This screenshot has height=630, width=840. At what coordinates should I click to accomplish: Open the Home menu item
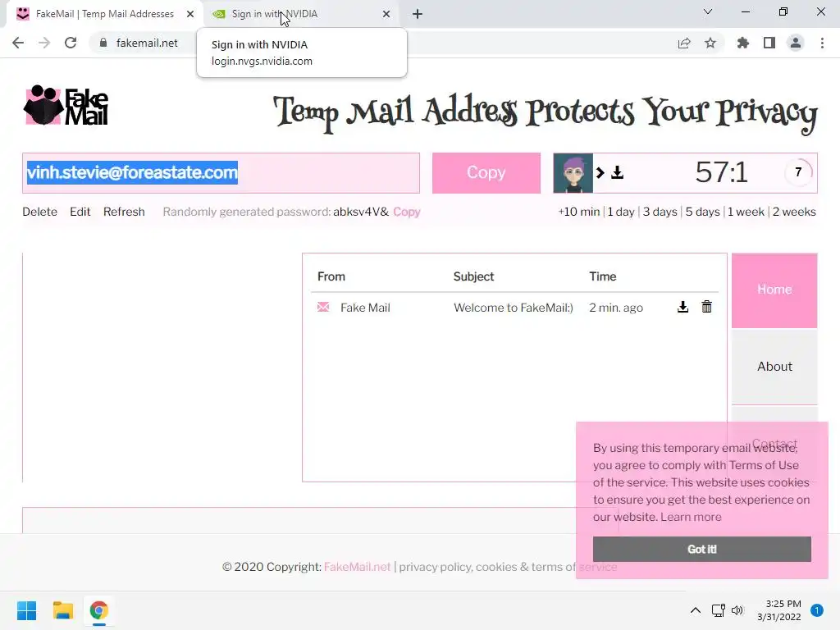click(x=774, y=290)
